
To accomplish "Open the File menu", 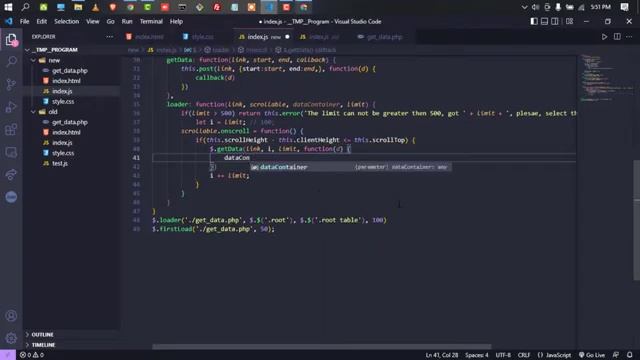I will 24,21.
